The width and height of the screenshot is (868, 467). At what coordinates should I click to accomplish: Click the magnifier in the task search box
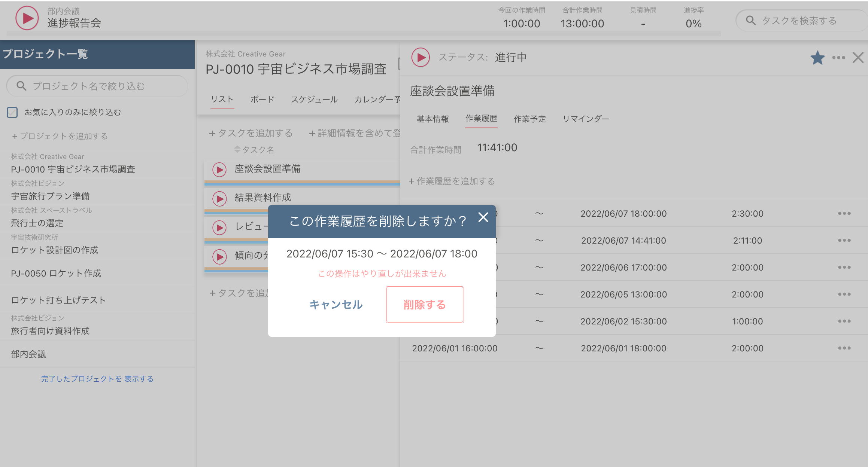pos(751,21)
